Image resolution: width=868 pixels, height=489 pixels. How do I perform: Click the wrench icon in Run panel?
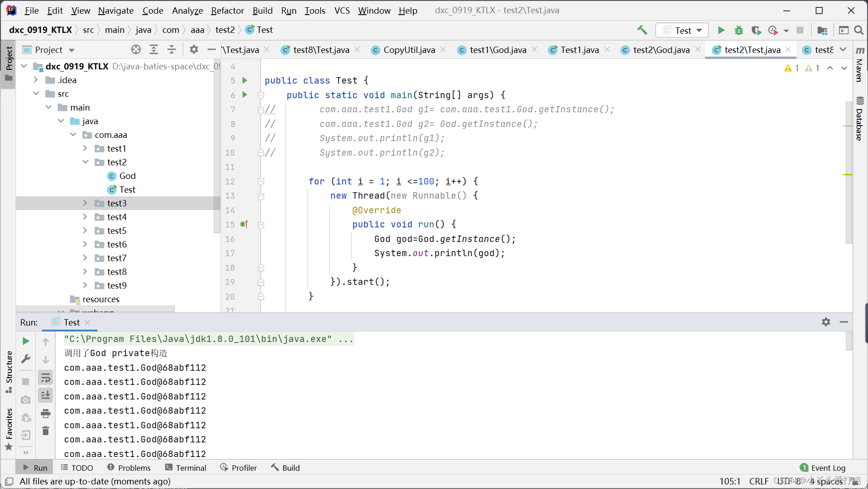coord(26,359)
